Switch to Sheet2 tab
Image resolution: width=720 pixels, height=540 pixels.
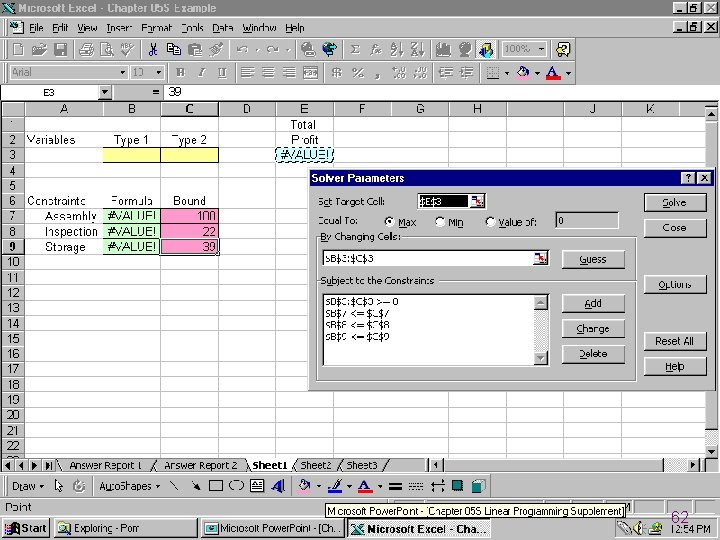pos(315,466)
